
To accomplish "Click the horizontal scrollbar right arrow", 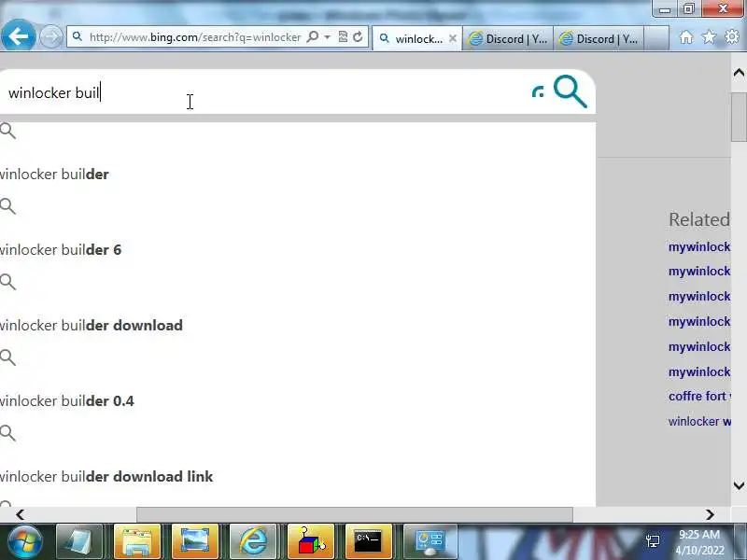I will coord(710,515).
